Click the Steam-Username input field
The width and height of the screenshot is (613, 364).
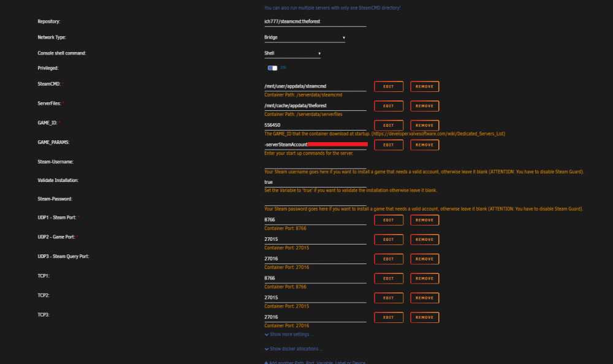pos(315,164)
